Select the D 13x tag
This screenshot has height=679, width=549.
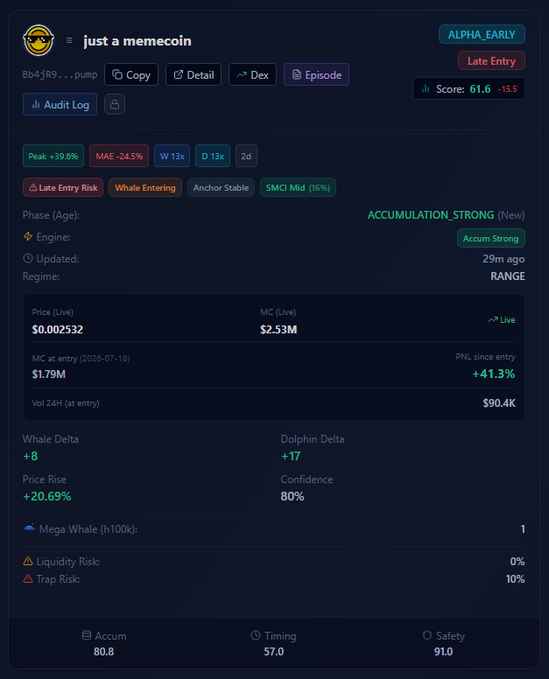coord(213,156)
